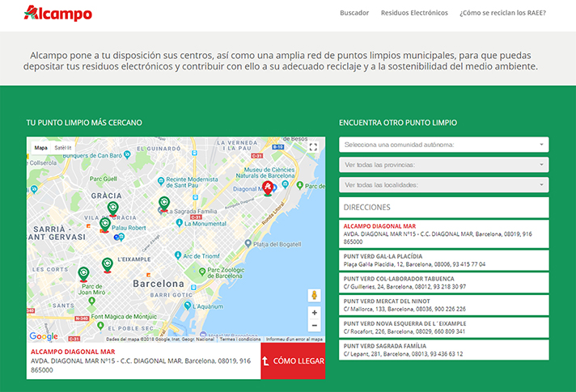Open the localidades dropdown
576x392 pixels.
point(443,185)
